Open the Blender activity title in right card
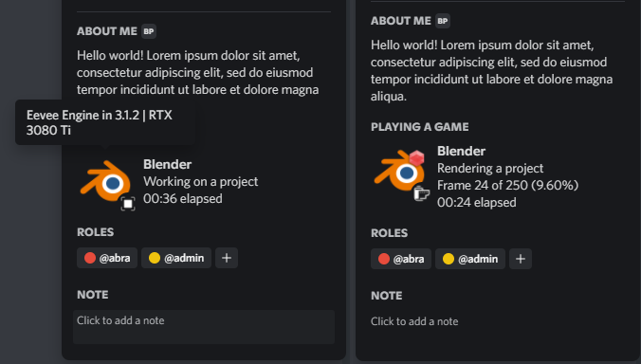Image resolution: width=641 pixels, height=364 pixels. (x=461, y=151)
